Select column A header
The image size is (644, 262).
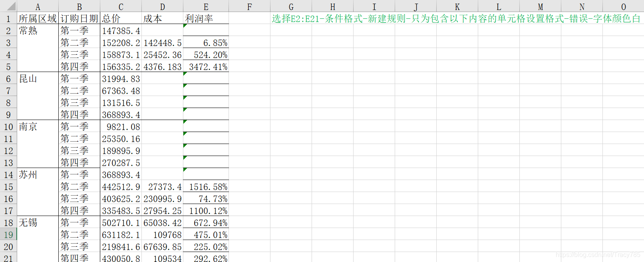[38, 6]
